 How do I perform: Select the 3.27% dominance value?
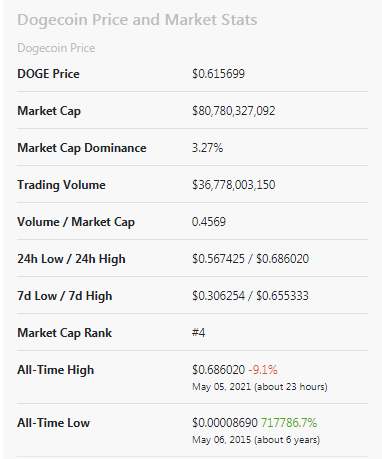click(x=207, y=148)
